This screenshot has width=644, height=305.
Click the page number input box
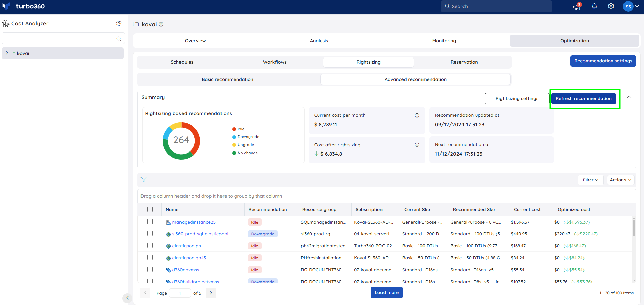180,293
